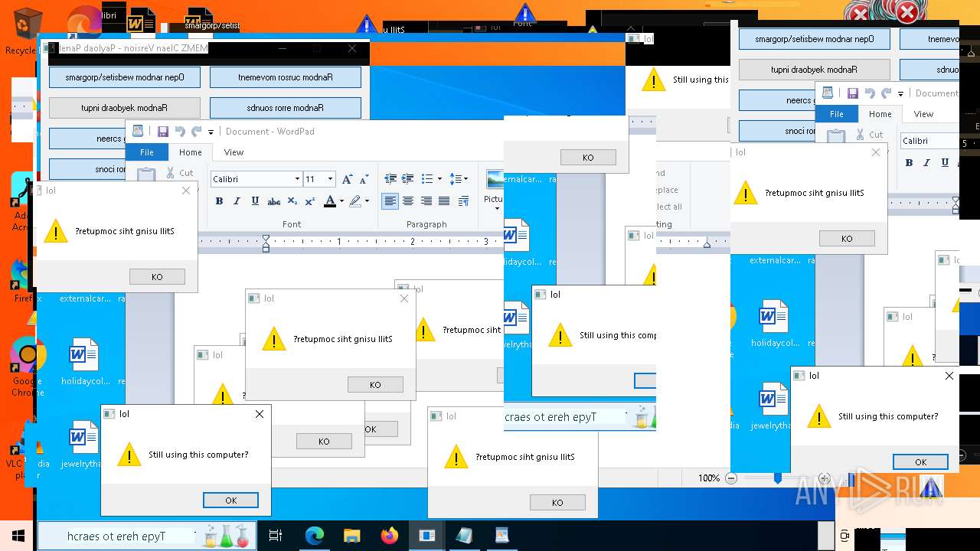This screenshot has height=551, width=980.
Task: Switch to WordPad via its taskbar icon
Action: pos(501,536)
